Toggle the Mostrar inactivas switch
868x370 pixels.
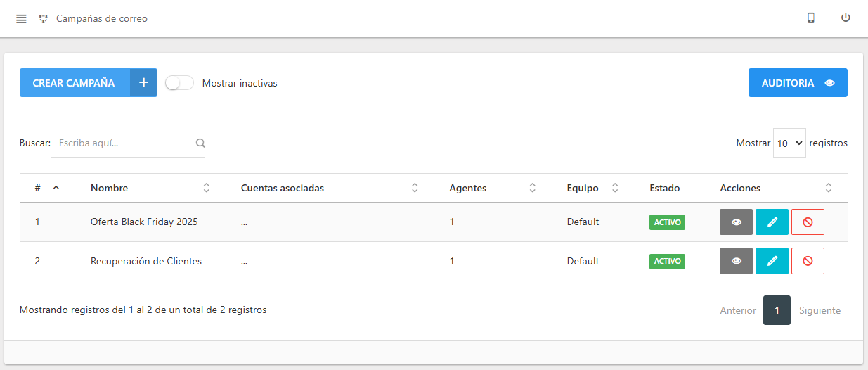(x=180, y=83)
